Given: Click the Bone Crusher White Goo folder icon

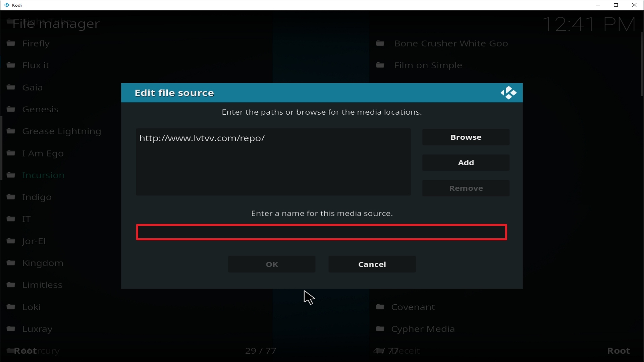Looking at the screenshot, I should click(380, 43).
